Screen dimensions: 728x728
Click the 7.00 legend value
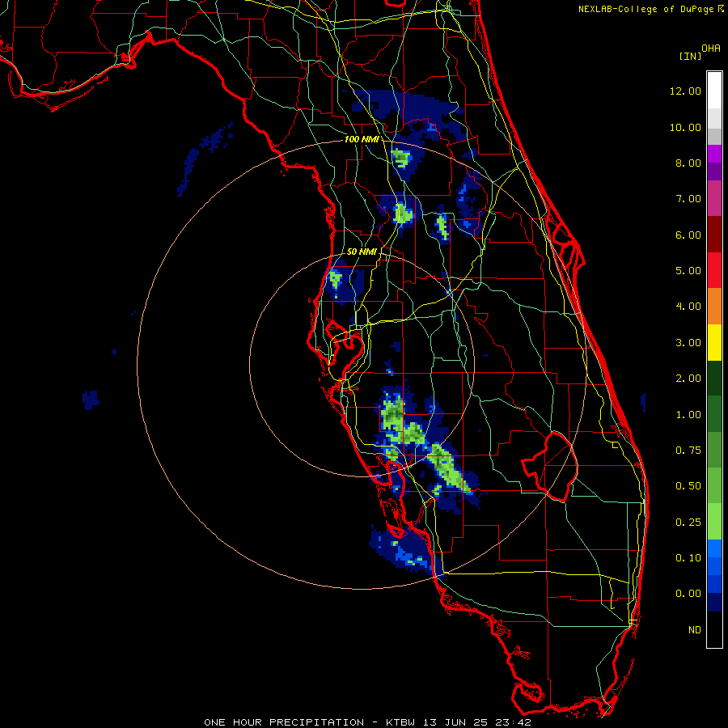point(688,199)
